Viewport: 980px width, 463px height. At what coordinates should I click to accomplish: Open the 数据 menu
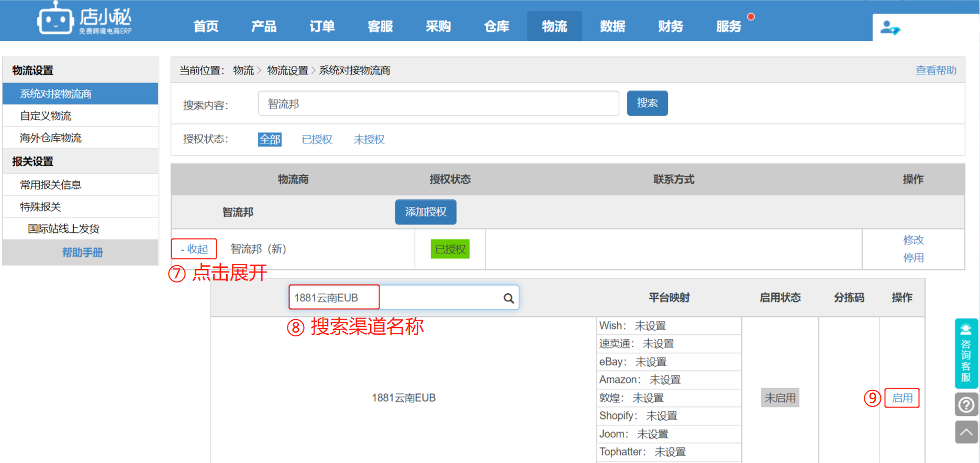coord(612,26)
